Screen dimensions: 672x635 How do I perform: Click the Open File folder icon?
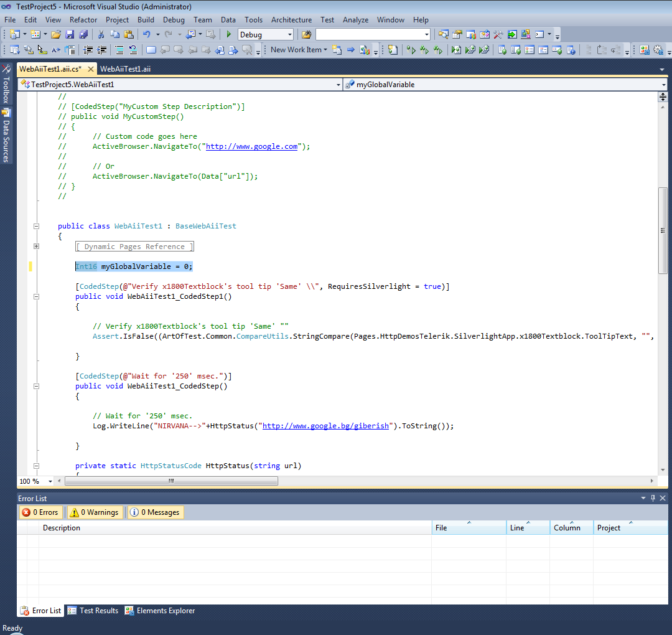[x=56, y=35]
